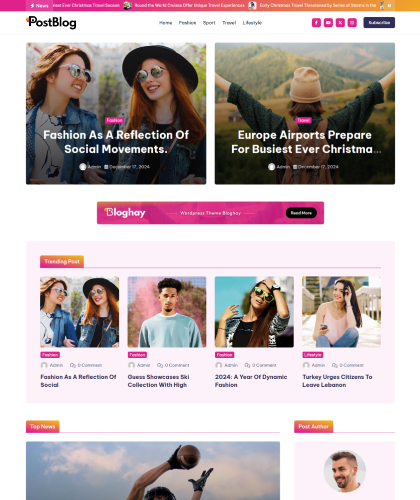Go to the Sport menu item
Viewport: 420px width, 500px height.
[209, 23]
